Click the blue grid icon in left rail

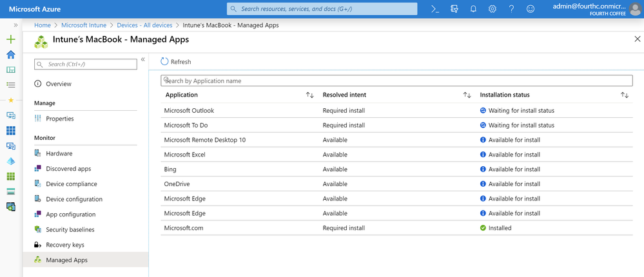[11, 131]
